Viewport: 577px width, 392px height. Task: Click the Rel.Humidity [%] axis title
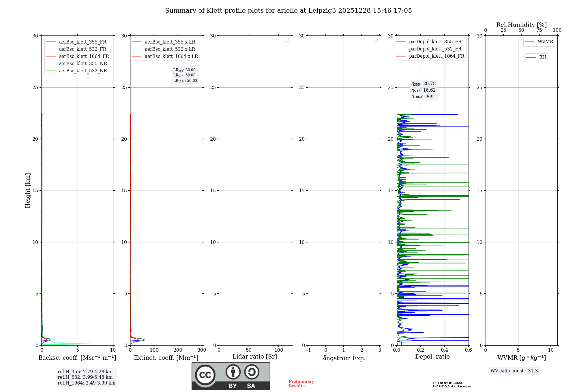[x=521, y=25]
